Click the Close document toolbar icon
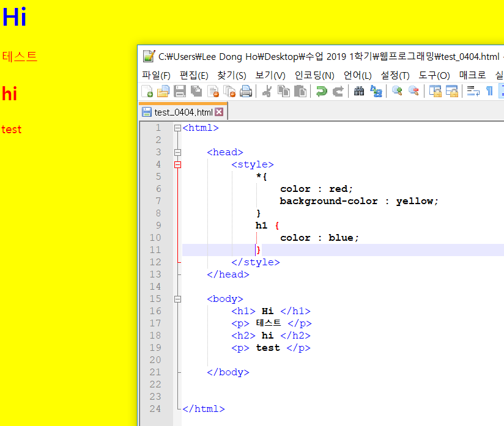504x426 pixels. [213, 91]
